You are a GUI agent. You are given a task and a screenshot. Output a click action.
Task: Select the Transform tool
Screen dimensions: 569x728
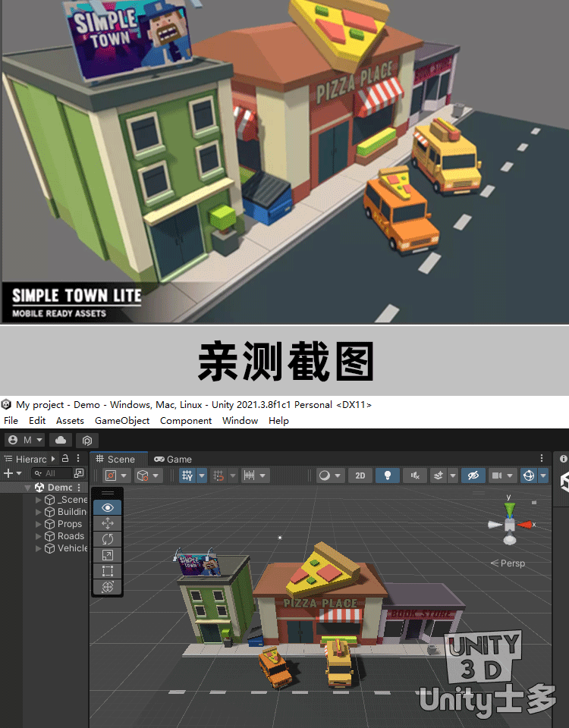107,587
